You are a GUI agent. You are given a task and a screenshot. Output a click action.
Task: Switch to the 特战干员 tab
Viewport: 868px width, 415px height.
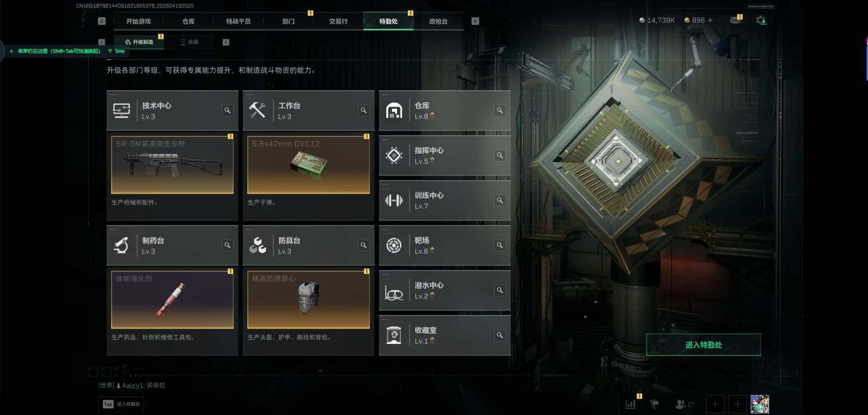(x=238, y=21)
